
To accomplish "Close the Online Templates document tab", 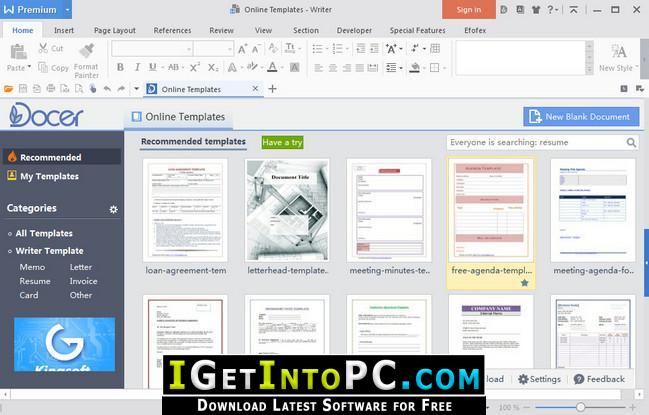I will [255, 89].
